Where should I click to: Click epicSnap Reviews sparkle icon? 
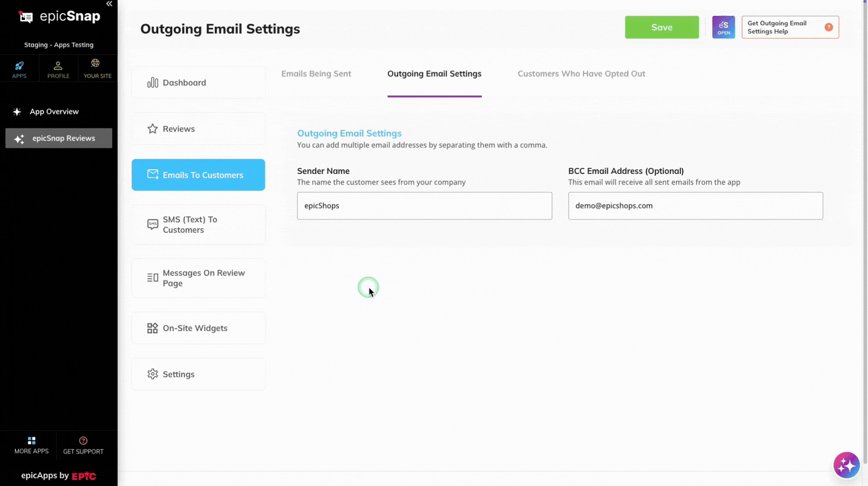(x=19, y=139)
